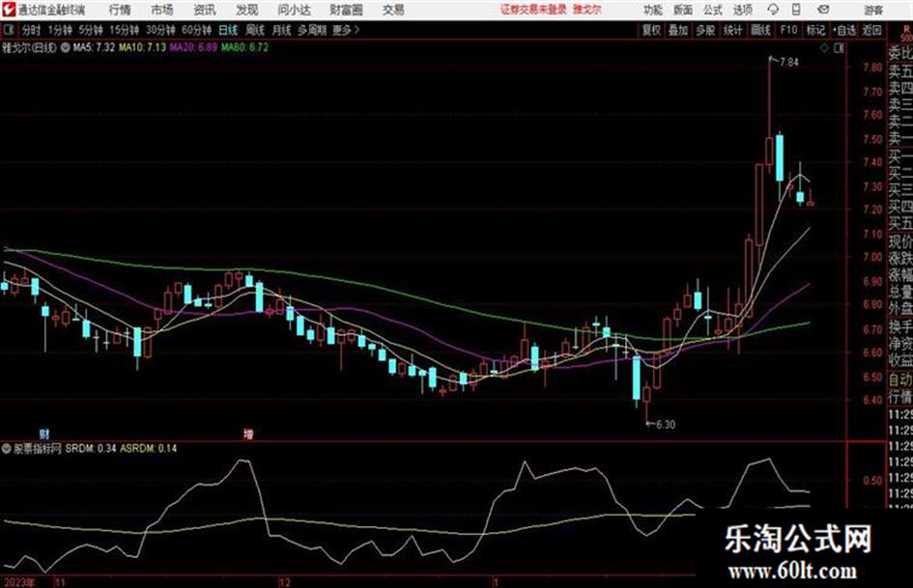Open the 选项 menu

tap(742, 10)
